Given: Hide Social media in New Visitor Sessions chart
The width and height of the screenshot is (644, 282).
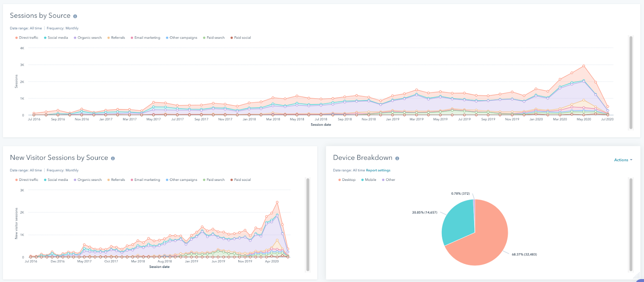Looking at the screenshot, I should coord(56,180).
